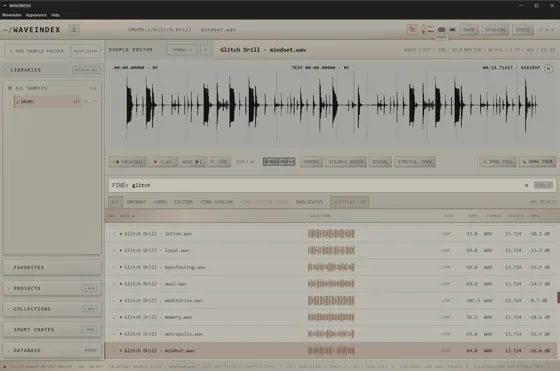Viewport: 560px width, 371px height.
Task: Click the waveform thumbnail of meditation.wav
Action: tap(331, 301)
